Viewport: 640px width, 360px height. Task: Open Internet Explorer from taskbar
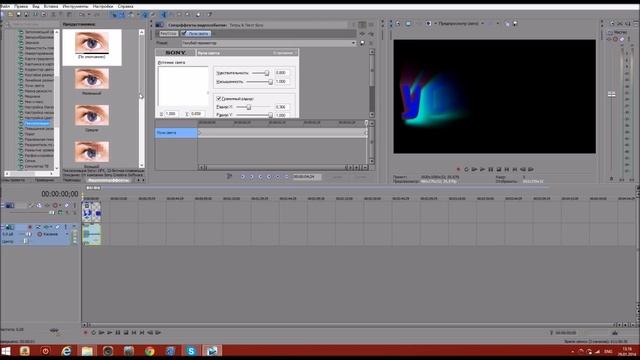coord(66,351)
